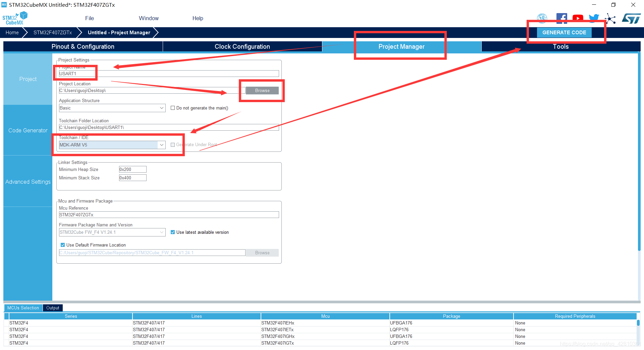Image resolution: width=644 pixels, height=350 pixels.
Task: Sort by Lines column header
Action: 197,316
